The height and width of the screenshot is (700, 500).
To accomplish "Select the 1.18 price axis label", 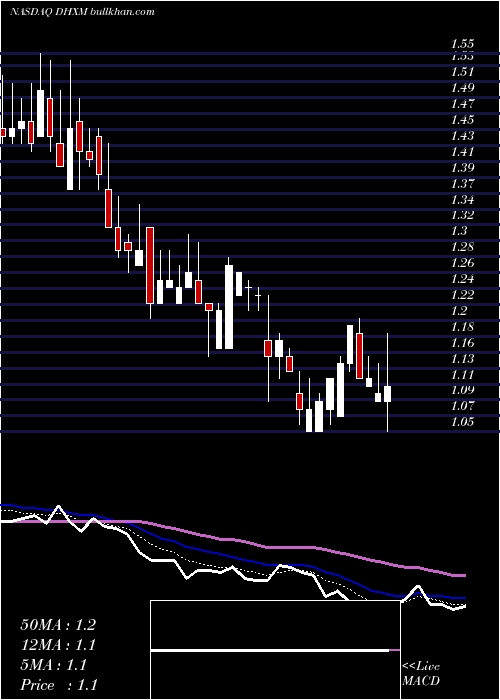I will [462, 326].
